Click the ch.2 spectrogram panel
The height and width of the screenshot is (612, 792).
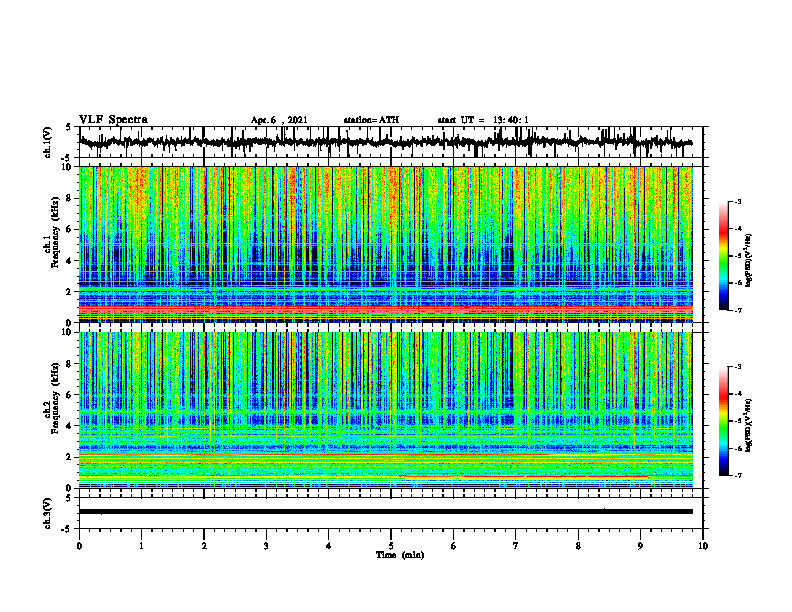click(386, 410)
